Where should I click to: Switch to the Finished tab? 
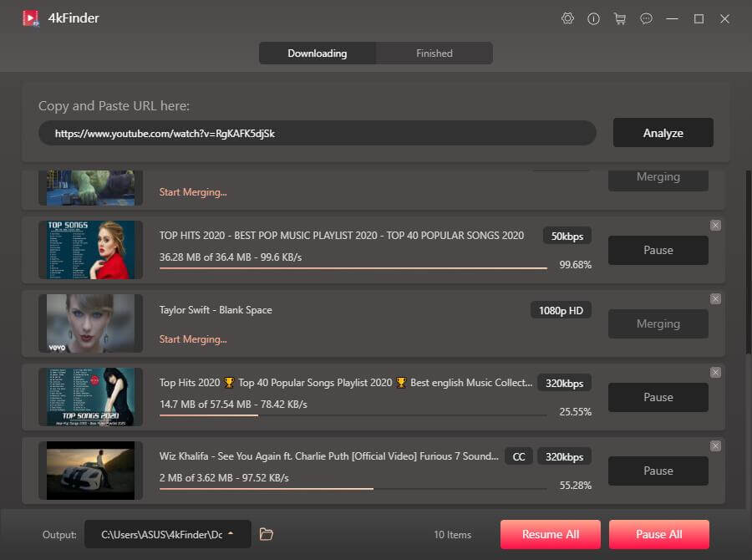point(434,53)
